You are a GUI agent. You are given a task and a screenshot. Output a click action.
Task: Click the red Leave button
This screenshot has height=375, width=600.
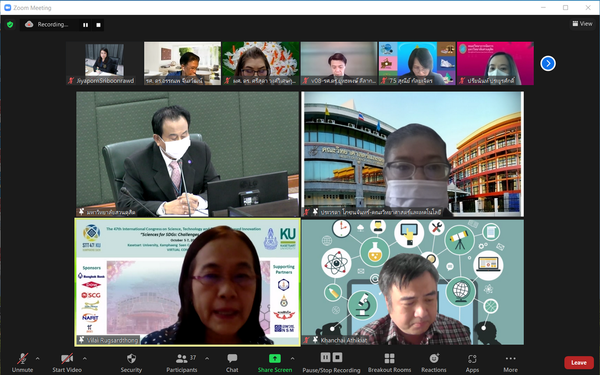(579, 362)
